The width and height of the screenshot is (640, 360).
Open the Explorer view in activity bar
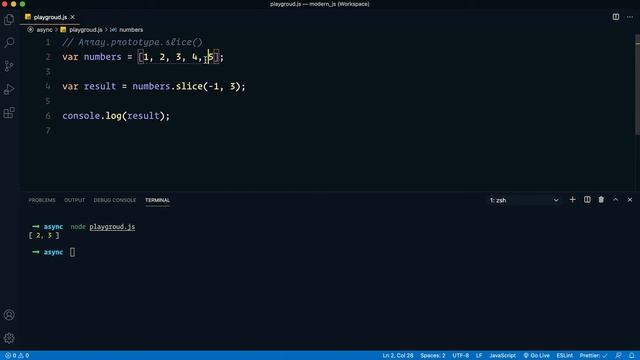pyautogui.click(x=9, y=20)
